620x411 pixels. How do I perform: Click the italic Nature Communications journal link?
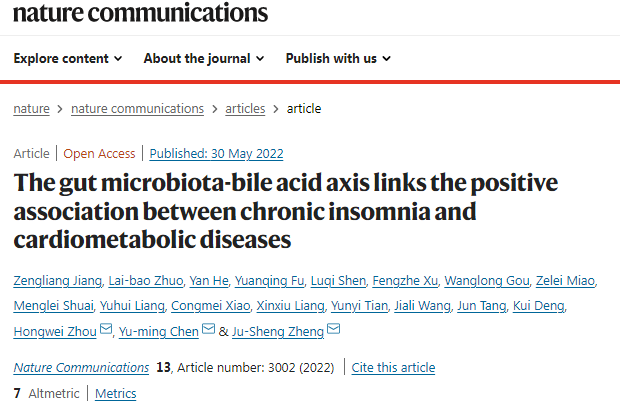click(x=81, y=368)
